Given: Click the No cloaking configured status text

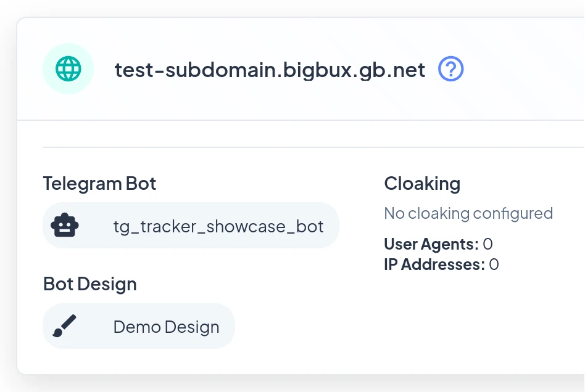Looking at the screenshot, I should pyautogui.click(x=468, y=213).
